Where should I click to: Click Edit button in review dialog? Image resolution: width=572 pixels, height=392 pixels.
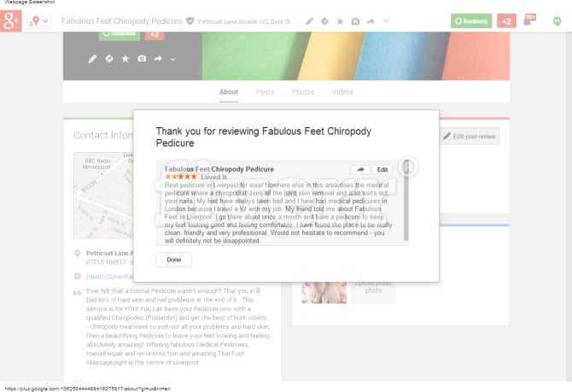click(x=382, y=170)
